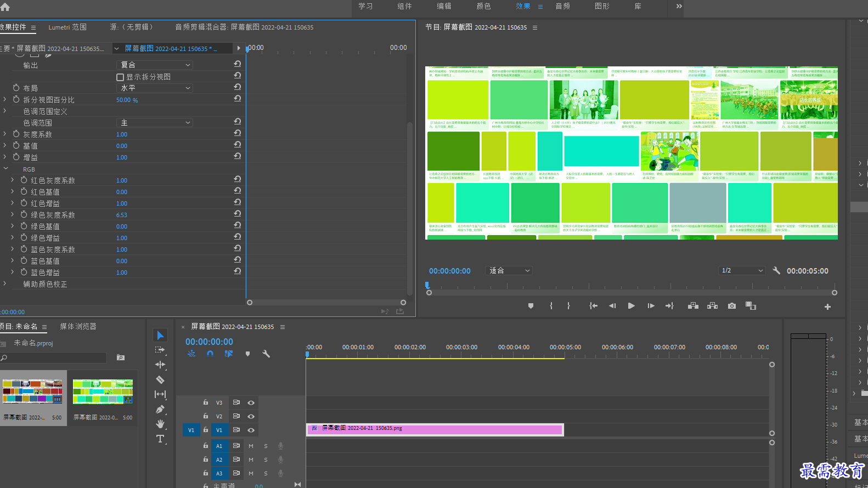Toggle V2 track output eye

click(251, 416)
